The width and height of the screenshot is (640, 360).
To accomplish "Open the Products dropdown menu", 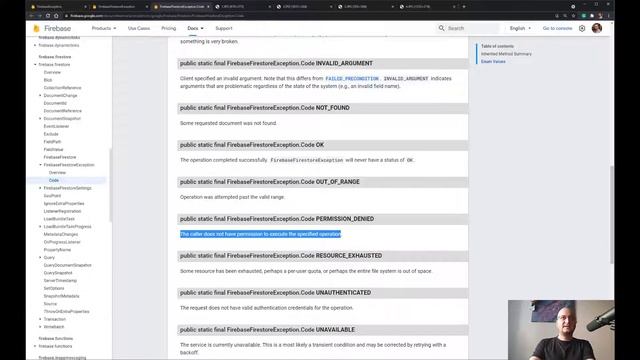I will tap(104, 28).
